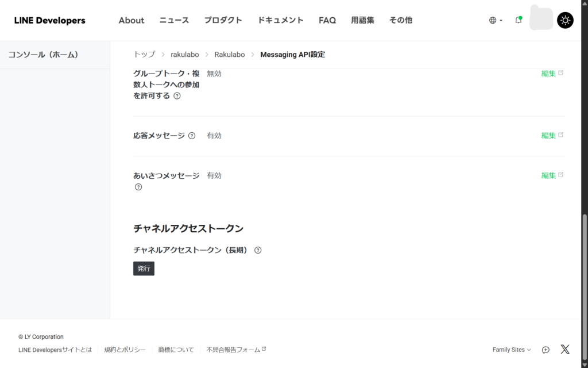
Task: Click the profile avatar thumbnail
Action: (541, 19)
